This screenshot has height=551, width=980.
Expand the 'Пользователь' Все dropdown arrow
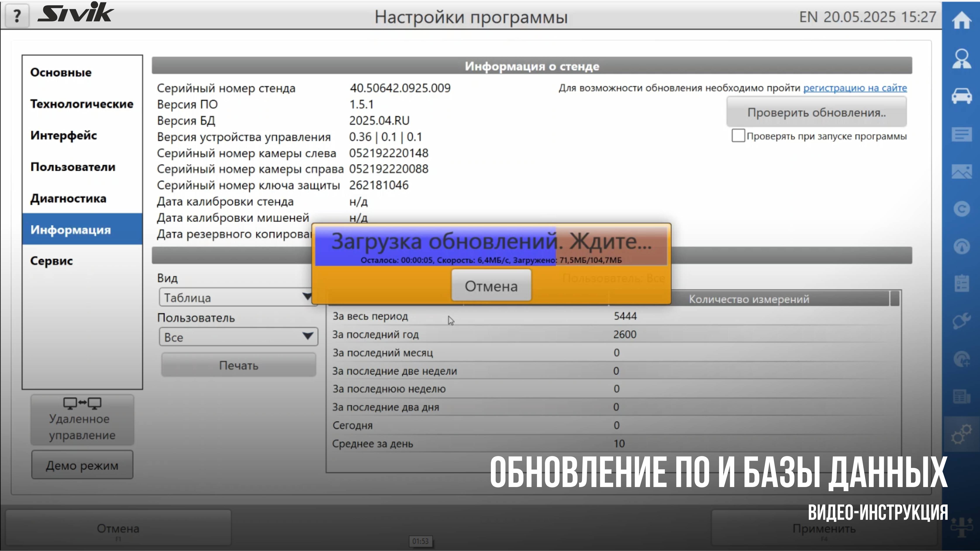coord(307,336)
